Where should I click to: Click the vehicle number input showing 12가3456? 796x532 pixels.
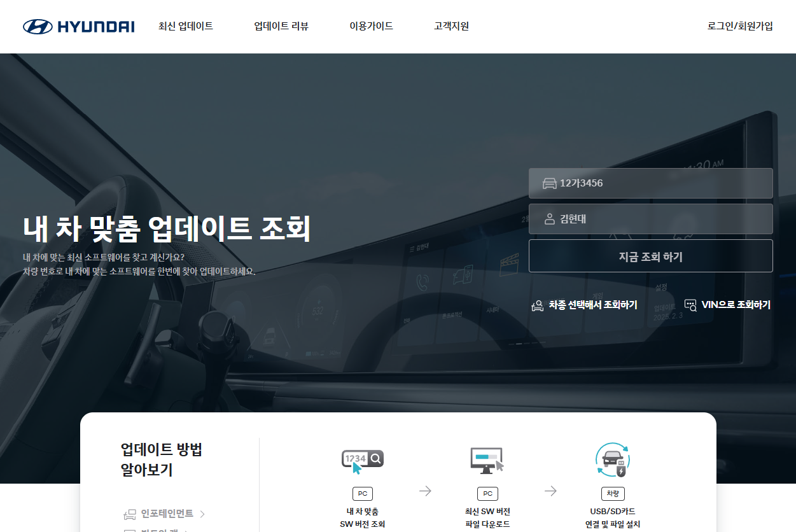pos(651,183)
